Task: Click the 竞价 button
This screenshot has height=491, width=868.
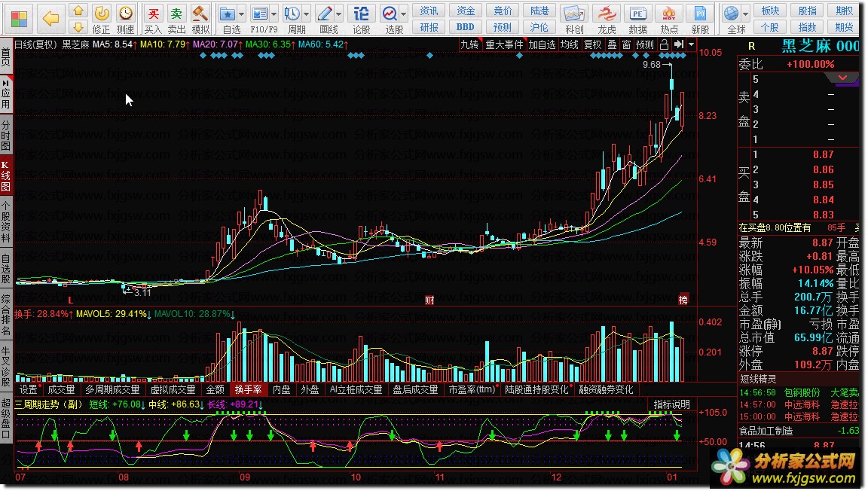Action: [x=503, y=11]
